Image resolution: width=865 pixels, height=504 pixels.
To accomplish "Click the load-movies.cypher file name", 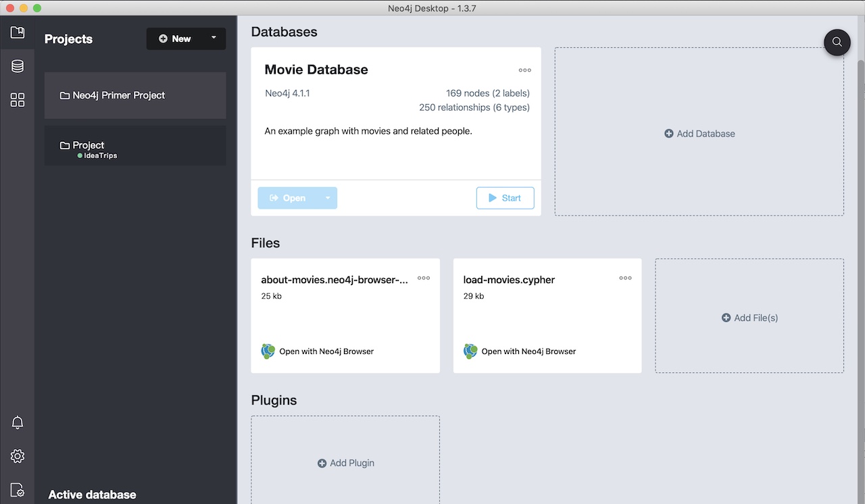I will tap(509, 280).
